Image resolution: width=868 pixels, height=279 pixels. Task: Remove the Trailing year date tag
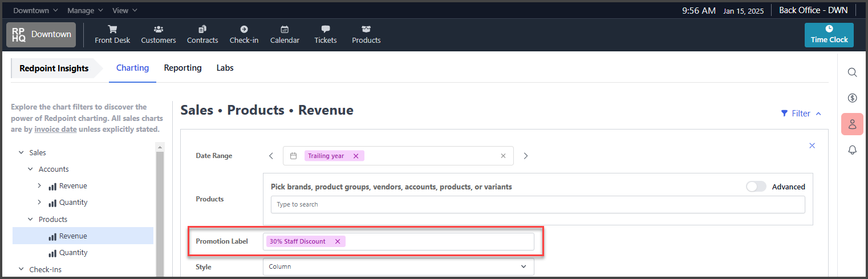356,156
